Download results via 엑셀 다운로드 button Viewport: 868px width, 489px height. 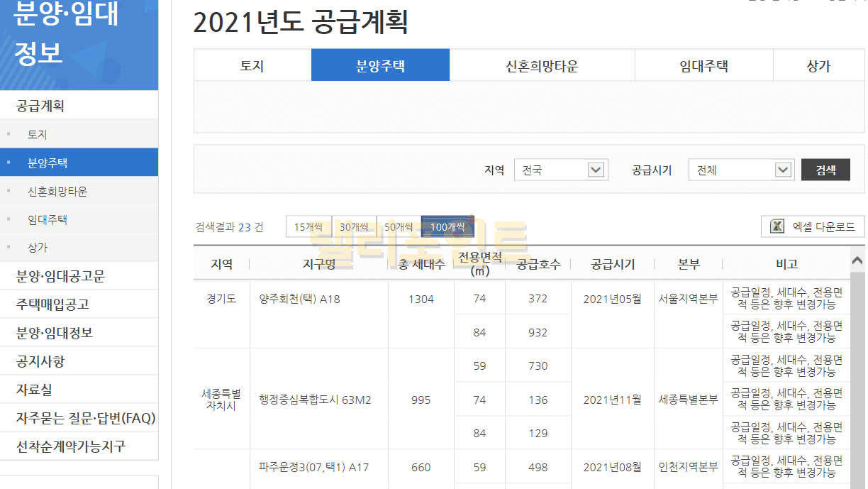(x=813, y=226)
